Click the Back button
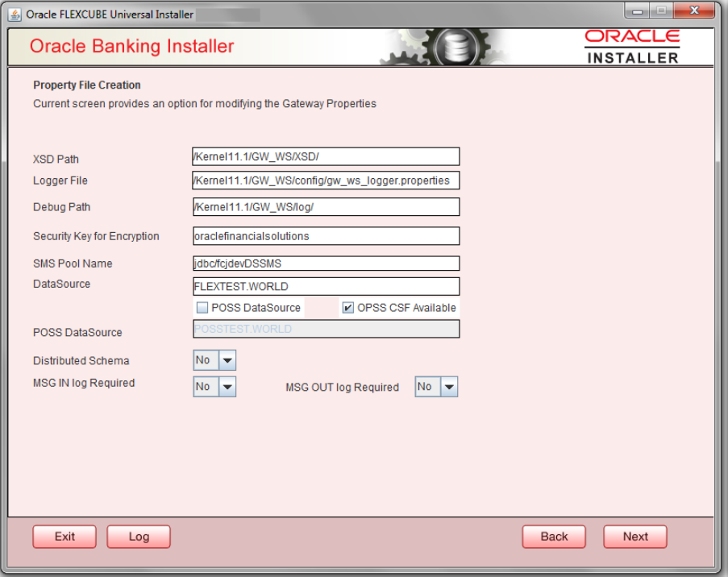This screenshot has width=728, height=577. [x=553, y=536]
